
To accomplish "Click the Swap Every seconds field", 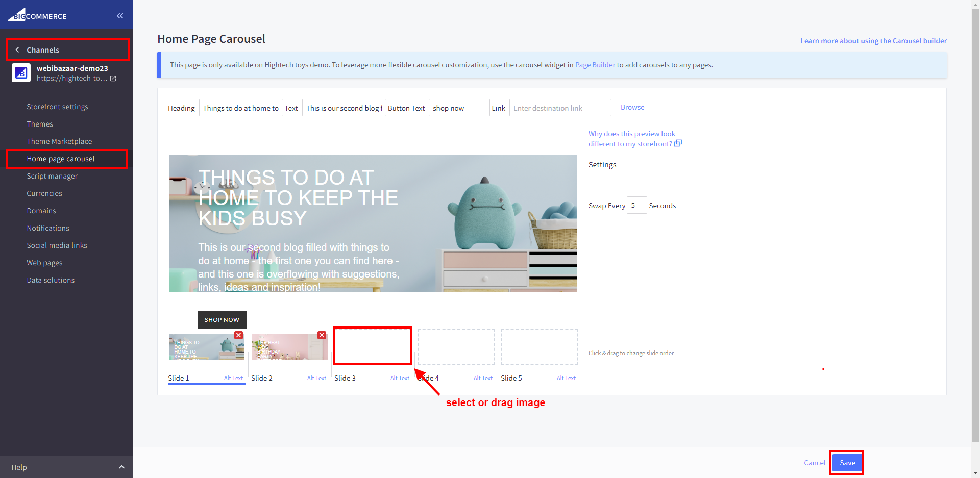I will point(636,205).
